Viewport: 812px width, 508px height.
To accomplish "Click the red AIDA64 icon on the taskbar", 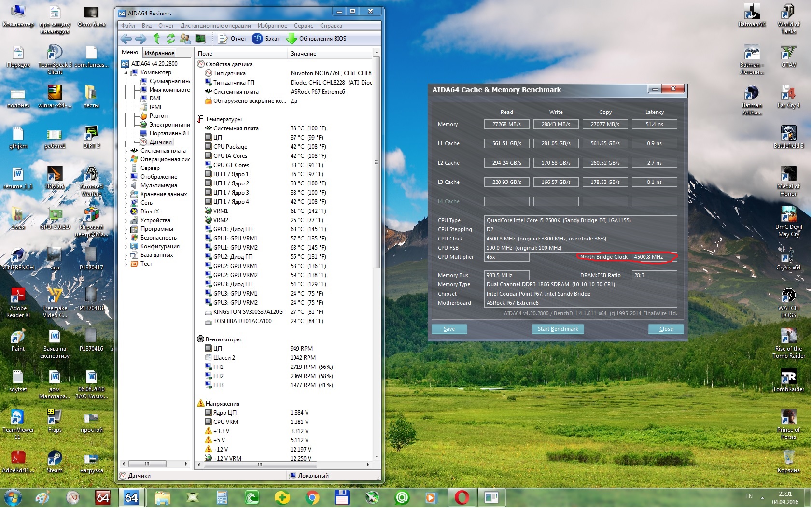I will click(x=103, y=497).
